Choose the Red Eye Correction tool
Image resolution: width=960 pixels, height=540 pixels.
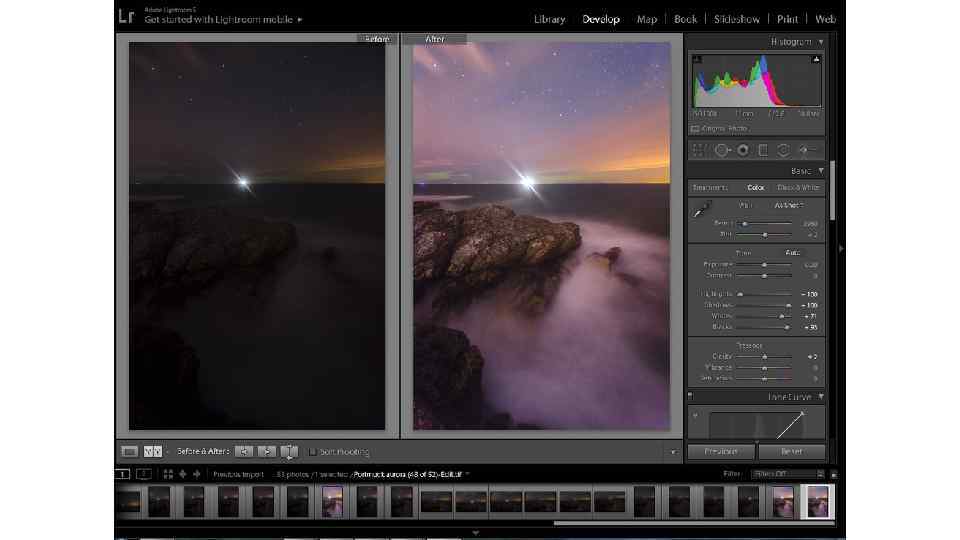[743, 150]
